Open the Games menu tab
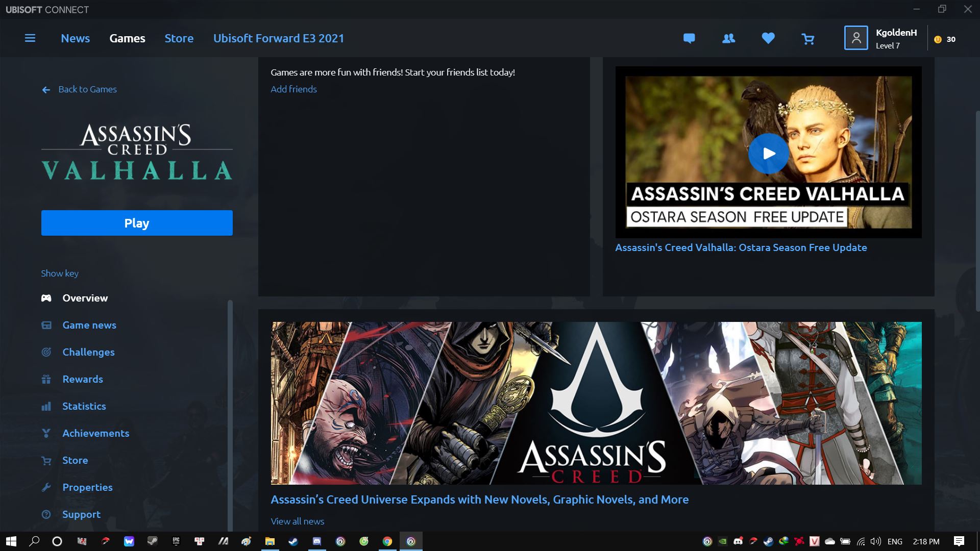Screen dimensions: 980x551 click(x=127, y=38)
